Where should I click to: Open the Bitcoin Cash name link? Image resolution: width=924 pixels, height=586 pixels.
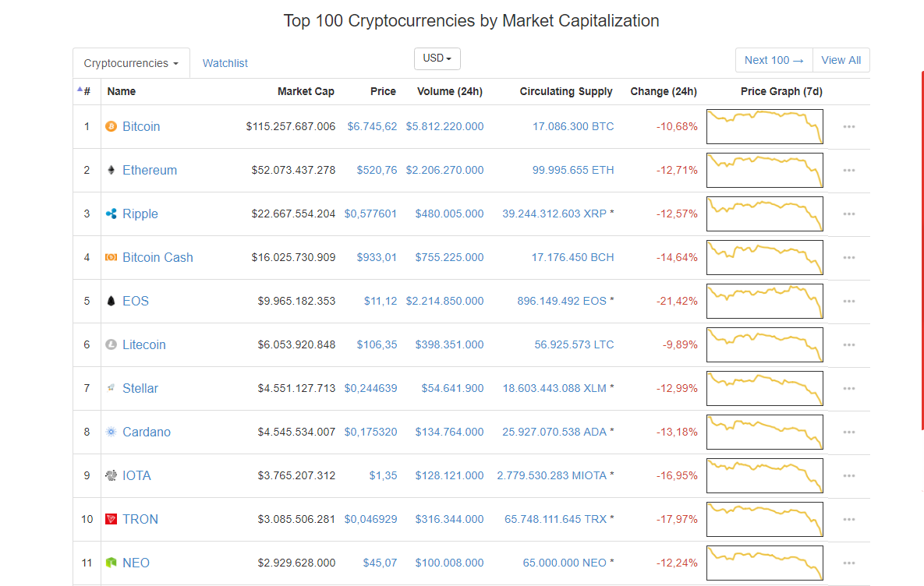coord(158,257)
